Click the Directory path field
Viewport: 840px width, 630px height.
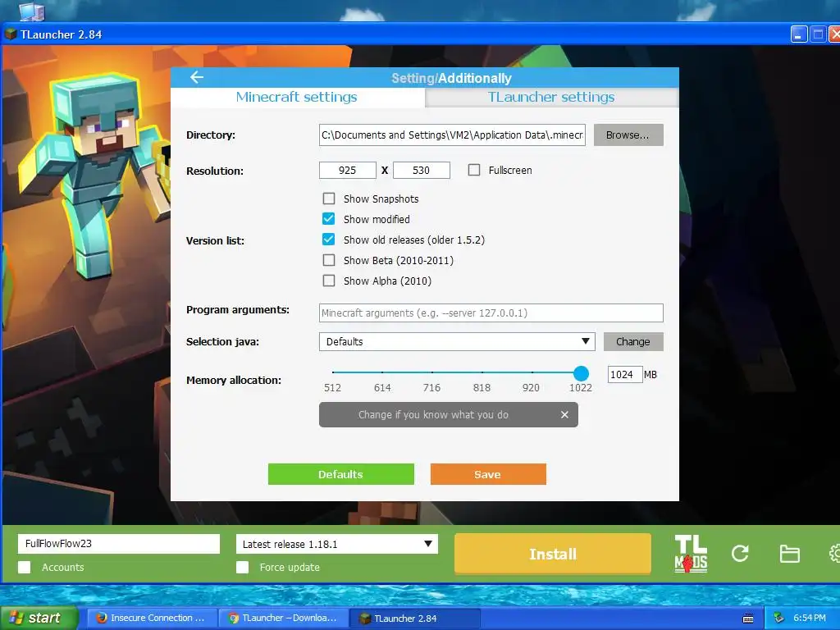pos(452,135)
